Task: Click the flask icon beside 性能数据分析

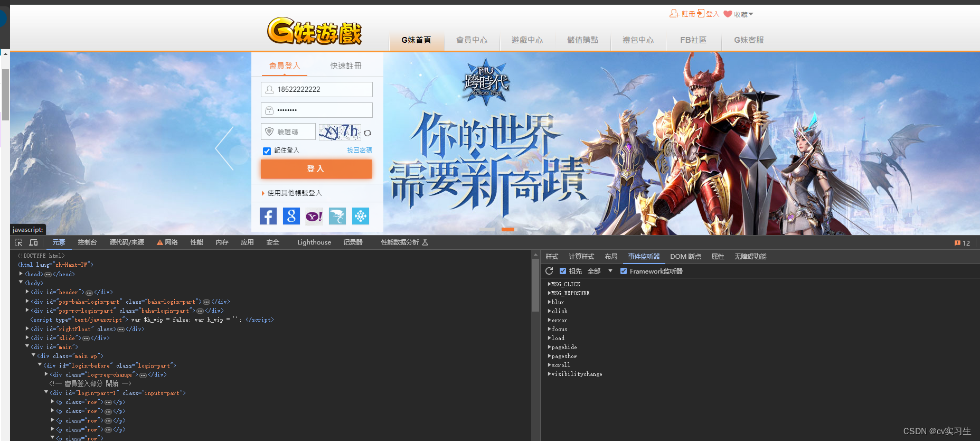Action: tap(425, 242)
